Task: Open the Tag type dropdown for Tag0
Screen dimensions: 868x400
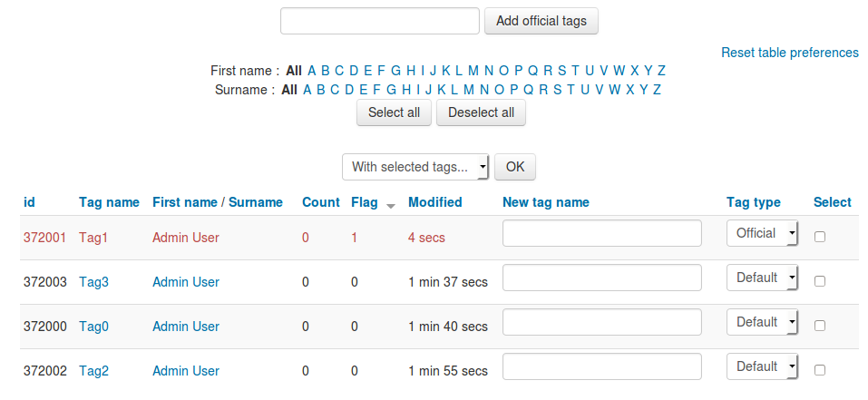Action: tap(762, 322)
